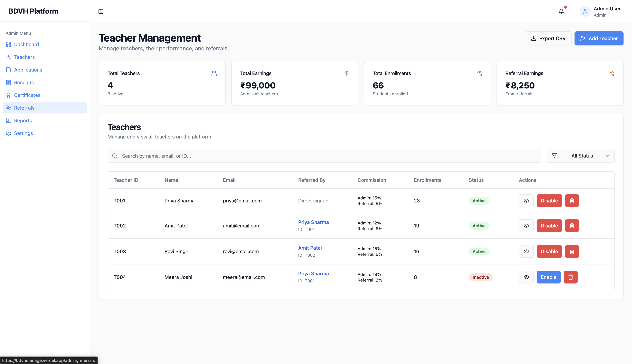Click the Admin User avatar icon

585,11
